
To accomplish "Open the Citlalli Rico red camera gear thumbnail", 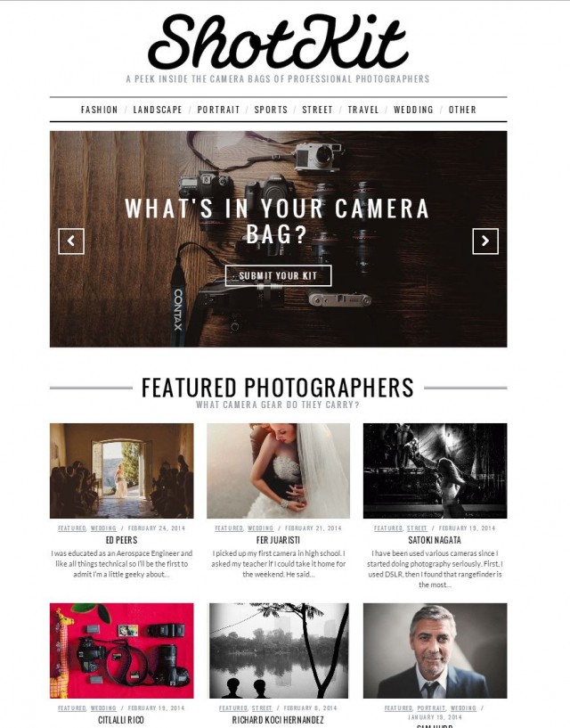I will pos(122,650).
